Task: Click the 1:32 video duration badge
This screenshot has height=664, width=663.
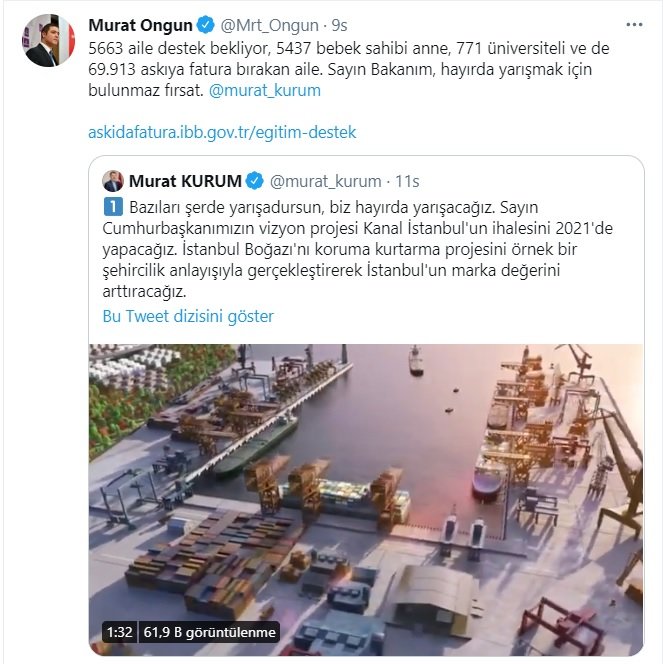Action: click(x=119, y=632)
